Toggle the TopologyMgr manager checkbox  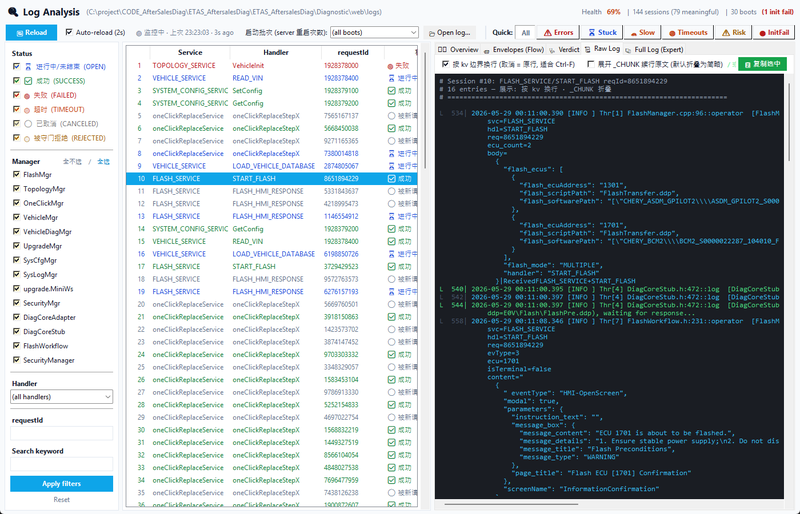(16, 189)
